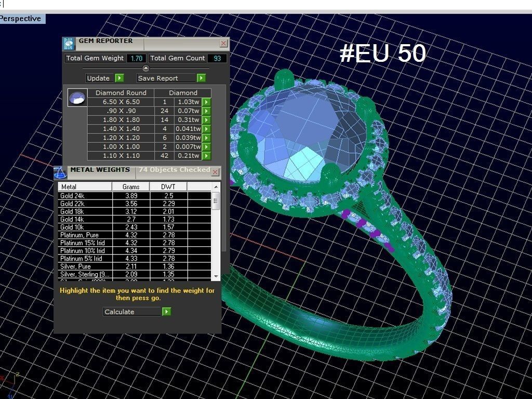
Task: Select the Silver, Pure row
Action: pos(135,267)
